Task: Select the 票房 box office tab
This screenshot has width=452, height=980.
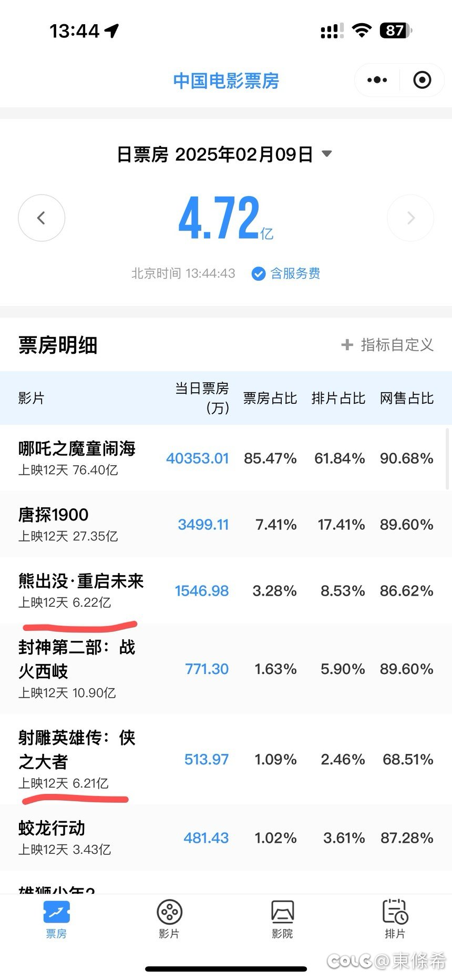Action: point(56,920)
